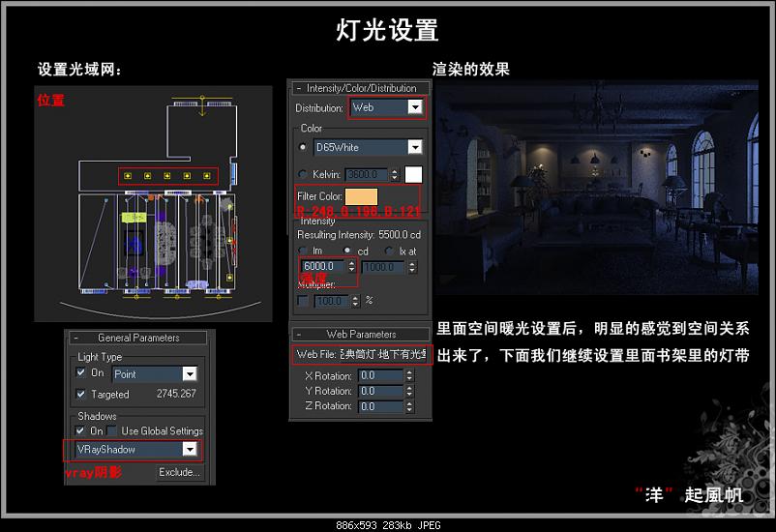Open the Point light type dropdown
Viewport: 776px width, 532px height.
point(155,374)
